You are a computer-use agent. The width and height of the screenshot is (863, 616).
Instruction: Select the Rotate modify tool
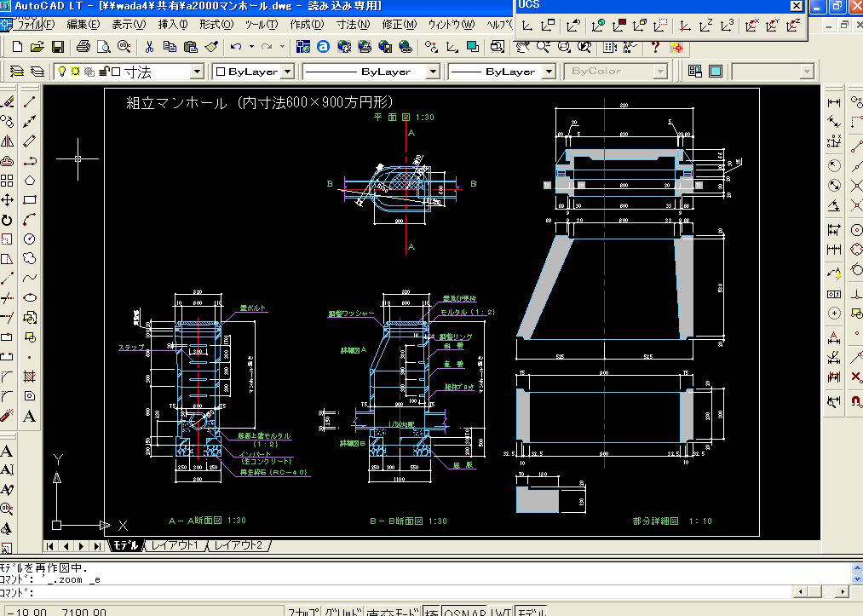pos(7,220)
